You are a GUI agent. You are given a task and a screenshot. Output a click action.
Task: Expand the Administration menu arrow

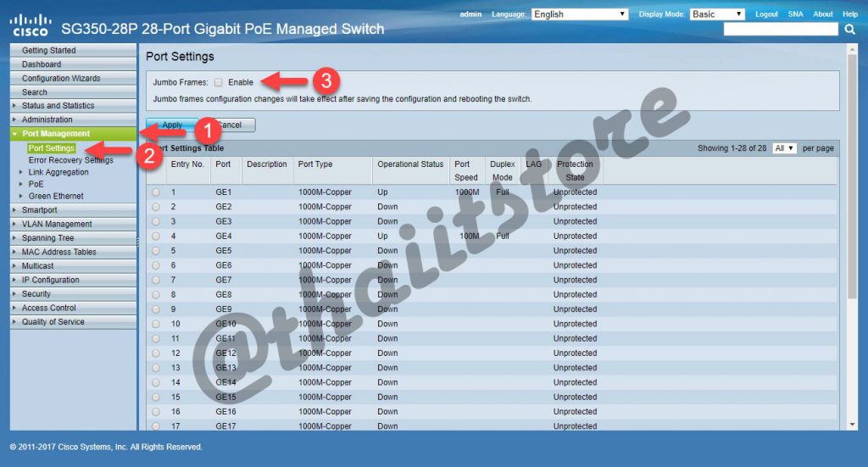[x=14, y=120]
